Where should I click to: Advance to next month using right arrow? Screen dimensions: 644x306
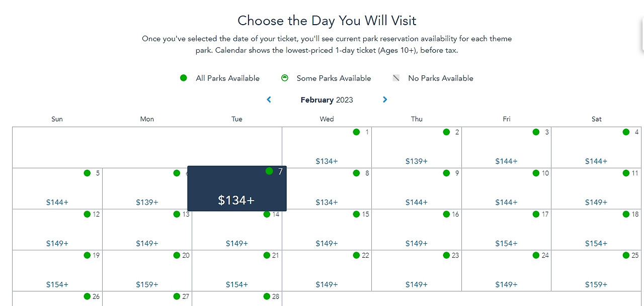click(385, 99)
